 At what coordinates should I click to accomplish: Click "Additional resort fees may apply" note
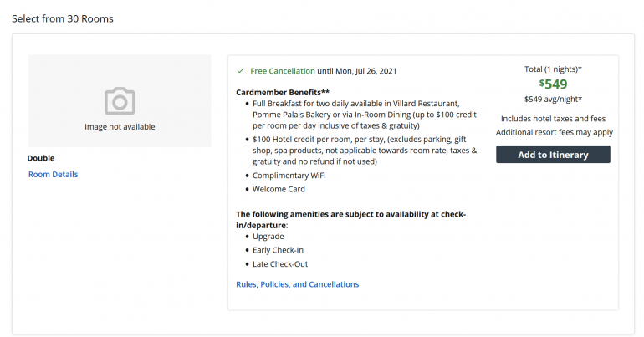pos(554,132)
